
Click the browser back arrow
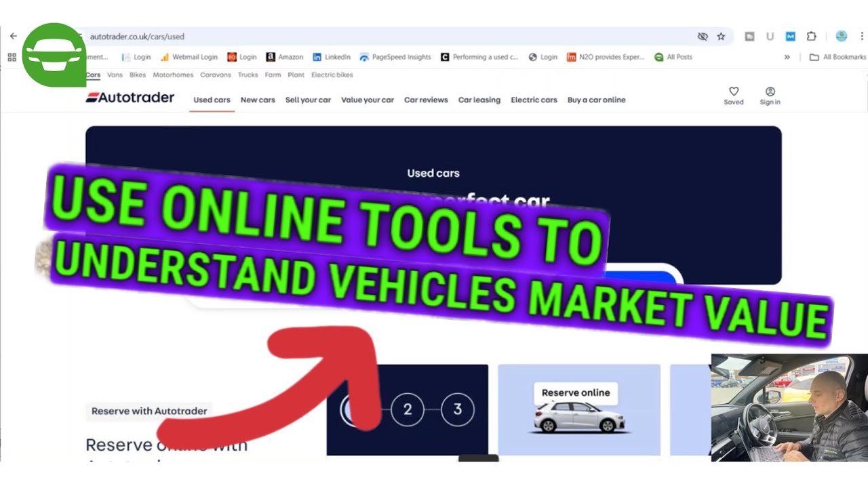tap(13, 37)
